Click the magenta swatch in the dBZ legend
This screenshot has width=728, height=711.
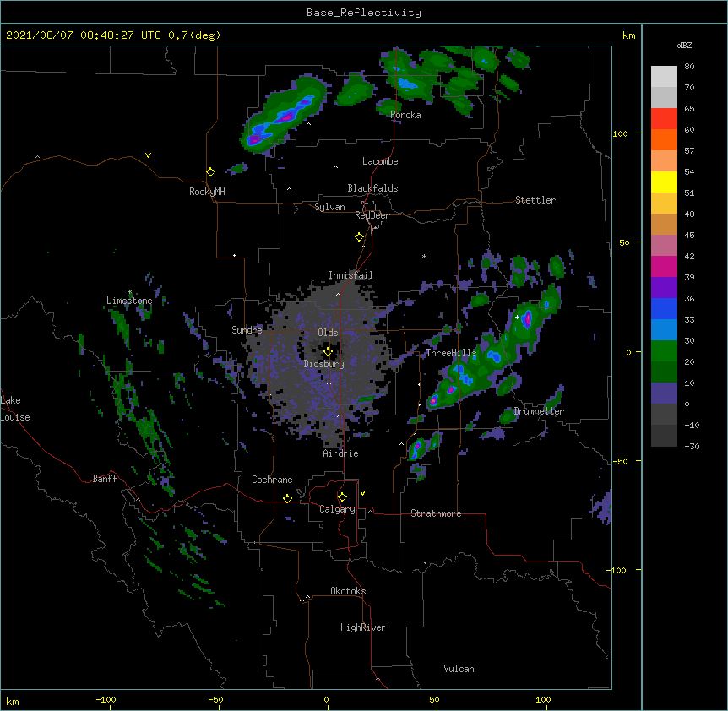pyautogui.click(x=664, y=266)
